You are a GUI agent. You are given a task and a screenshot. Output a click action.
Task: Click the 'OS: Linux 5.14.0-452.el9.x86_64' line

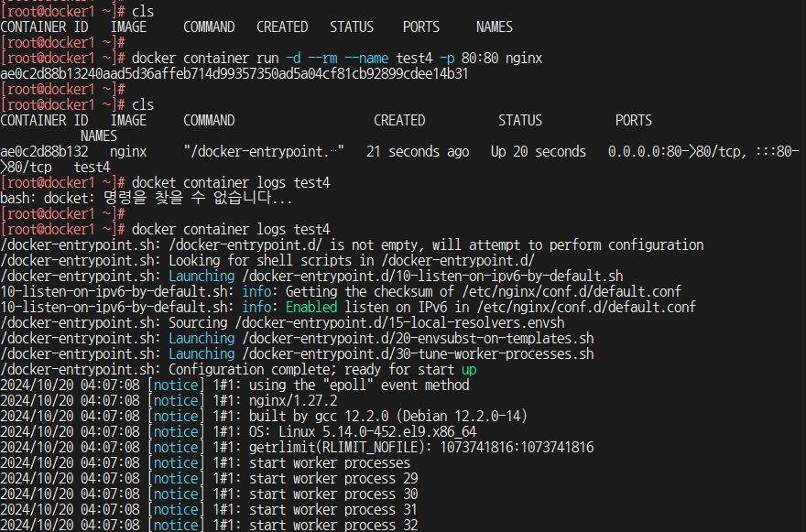tap(238, 432)
